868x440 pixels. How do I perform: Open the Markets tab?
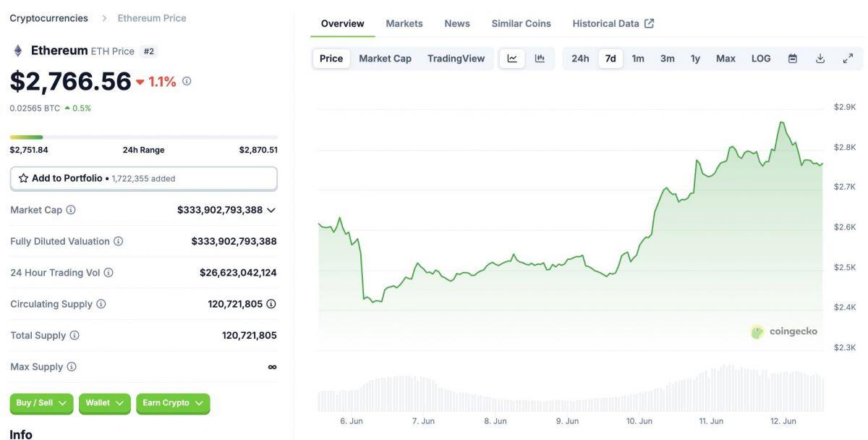tap(404, 23)
